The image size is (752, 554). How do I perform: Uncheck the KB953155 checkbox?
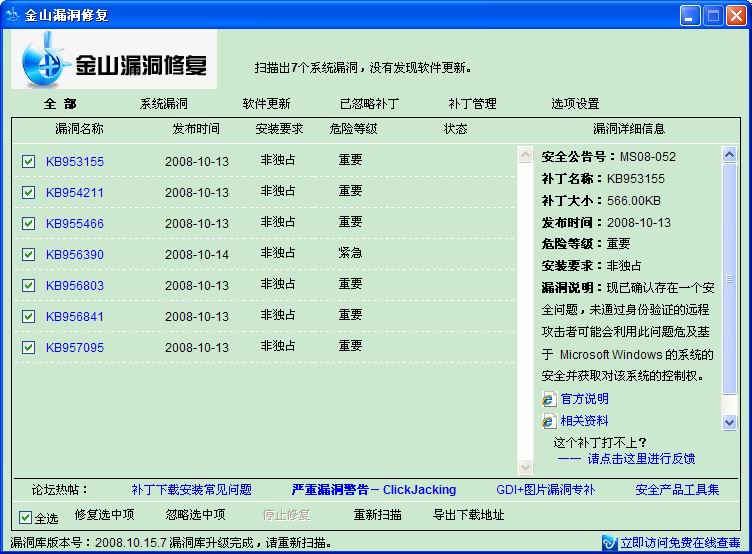click(28, 161)
